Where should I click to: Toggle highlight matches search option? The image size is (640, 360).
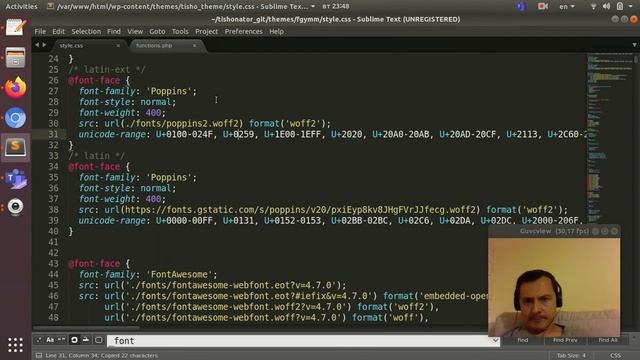tap(99, 340)
